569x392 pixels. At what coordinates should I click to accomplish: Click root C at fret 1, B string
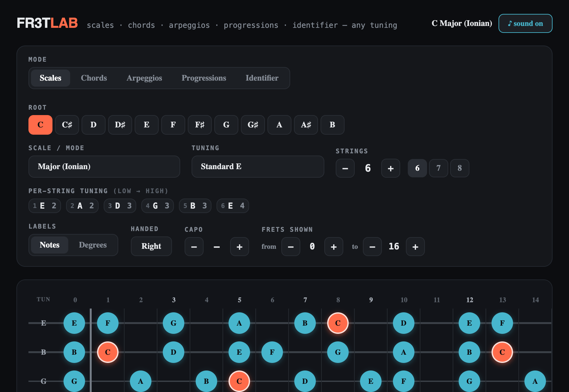point(108,352)
